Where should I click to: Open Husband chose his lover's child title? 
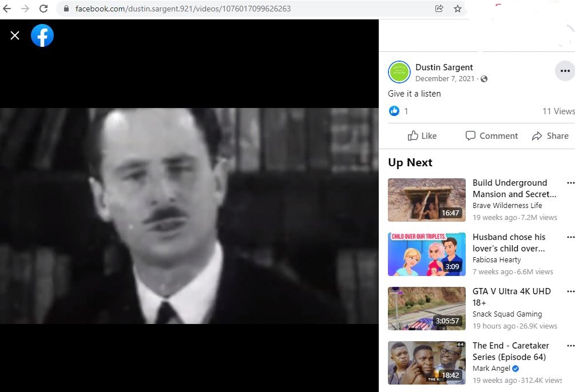(509, 242)
